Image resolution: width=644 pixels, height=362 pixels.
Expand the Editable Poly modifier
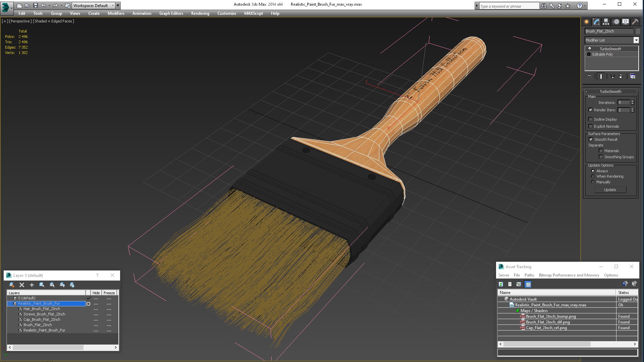589,54
